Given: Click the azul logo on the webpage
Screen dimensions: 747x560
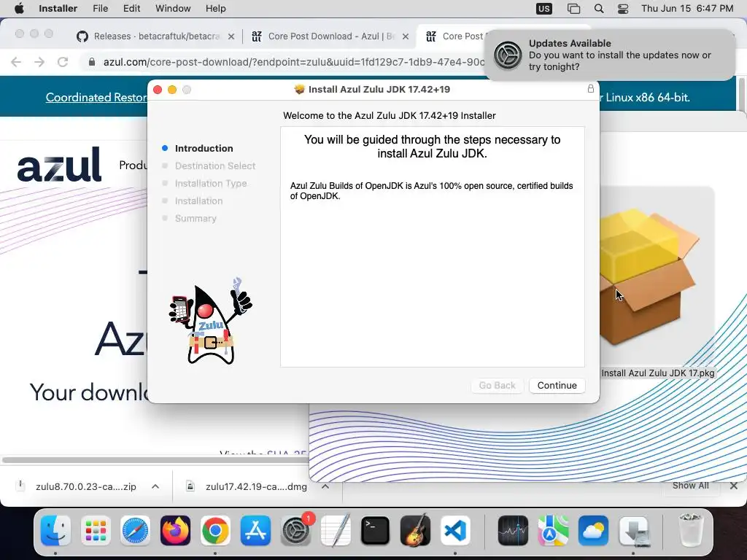Looking at the screenshot, I should coord(60,164).
